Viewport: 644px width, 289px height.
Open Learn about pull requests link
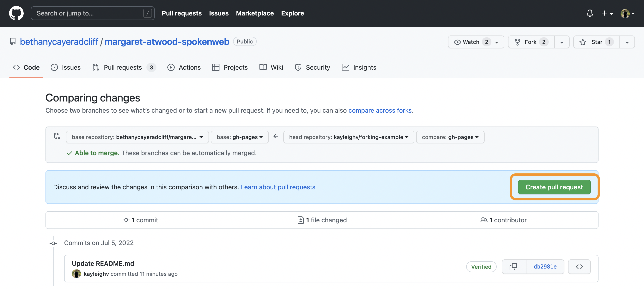[x=278, y=187]
